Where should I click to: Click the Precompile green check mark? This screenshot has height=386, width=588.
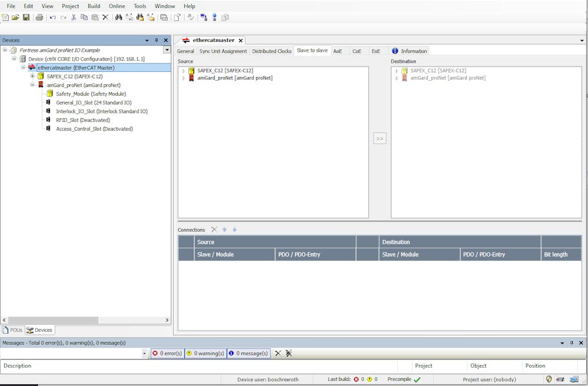pos(417,380)
